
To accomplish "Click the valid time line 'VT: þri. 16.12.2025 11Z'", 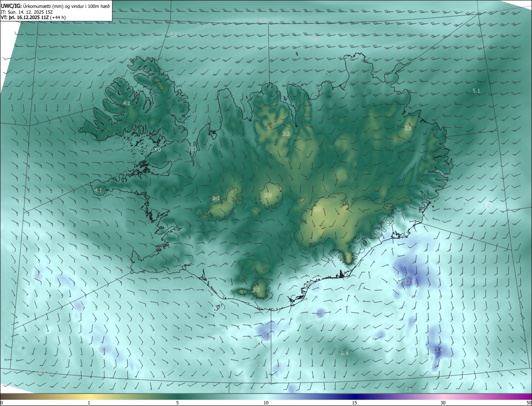I will pyautogui.click(x=25, y=17).
